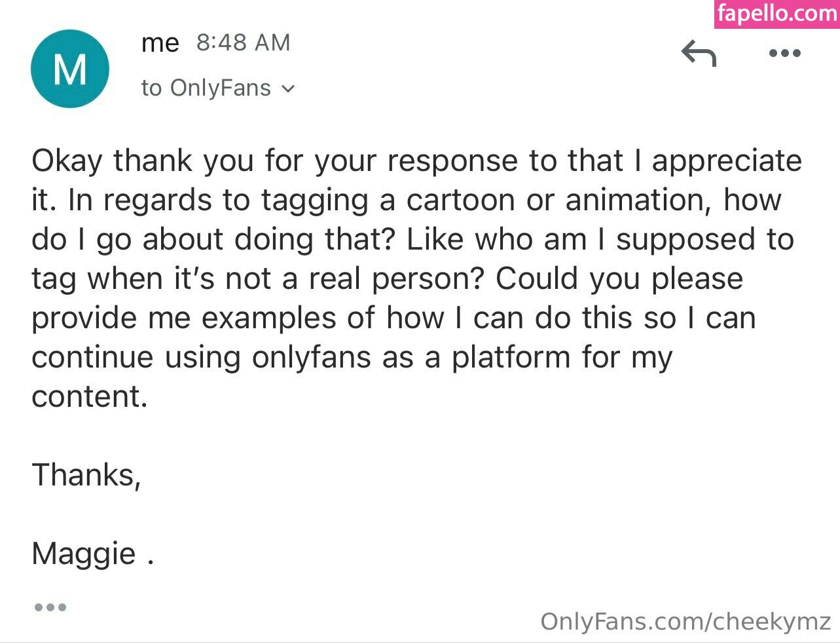This screenshot has width=840, height=644.
Task: Click the 8:48 AM timestamp
Action: coord(243,43)
